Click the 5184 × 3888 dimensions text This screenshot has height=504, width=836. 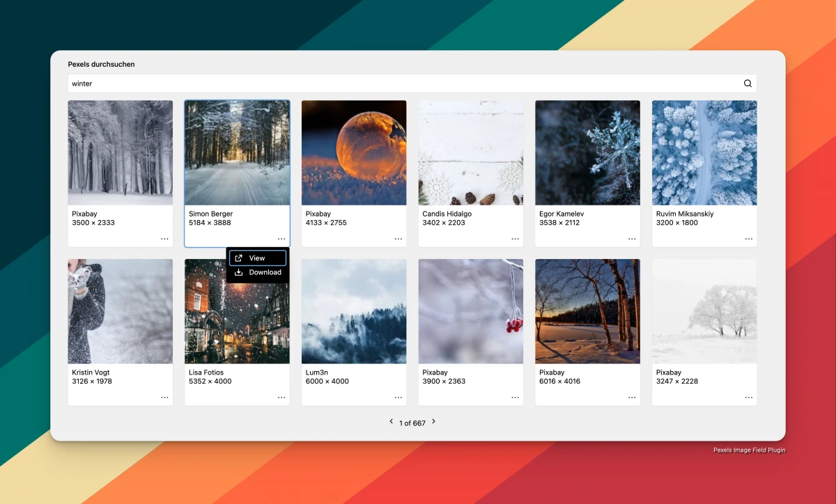point(210,223)
